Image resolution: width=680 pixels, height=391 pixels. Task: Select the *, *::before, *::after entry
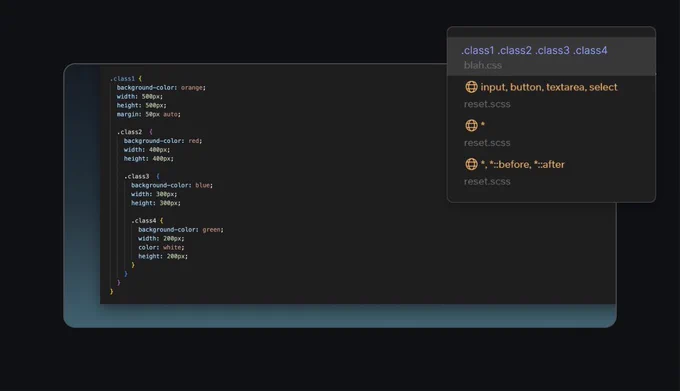coord(523,164)
